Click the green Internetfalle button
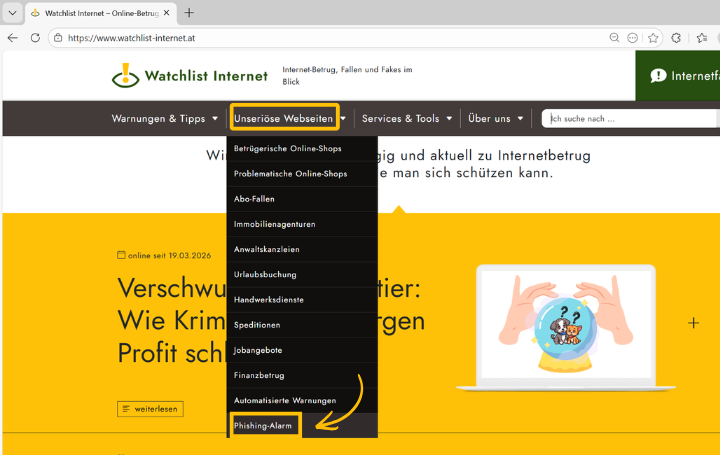This screenshot has width=720, height=455. pyautogui.click(x=680, y=76)
